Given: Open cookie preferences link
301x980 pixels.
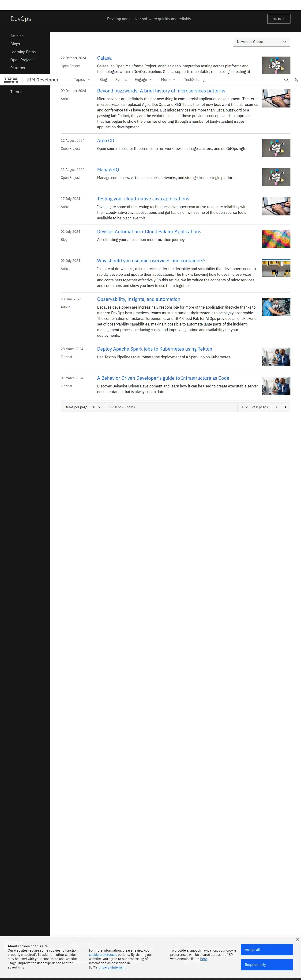Looking at the screenshot, I should coord(103,954).
